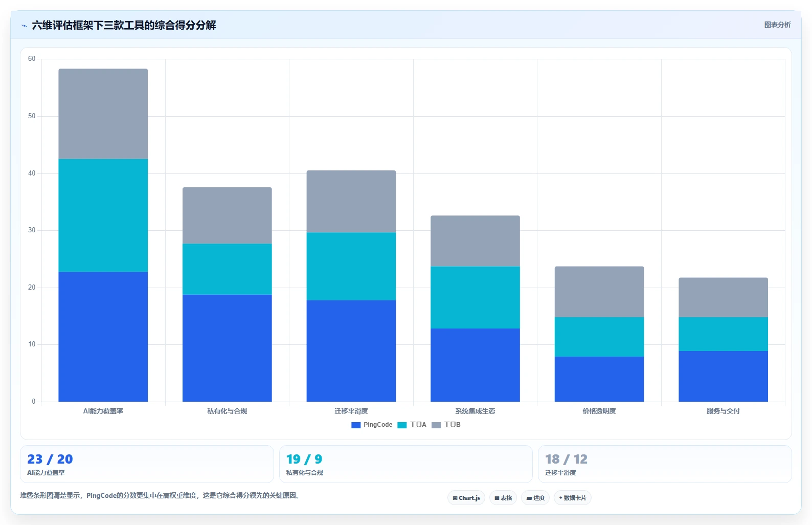The width and height of the screenshot is (812, 525).
Task: Click the 工具A segment of the 系统集成生态 bar
Action: (475, 297)
